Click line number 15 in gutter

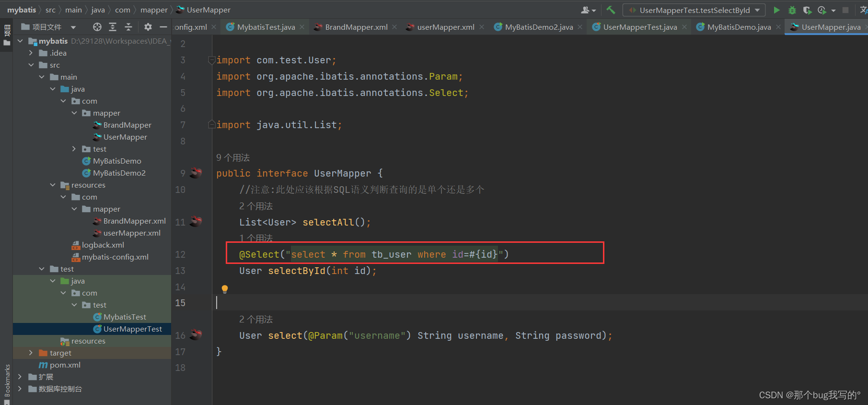180,303
